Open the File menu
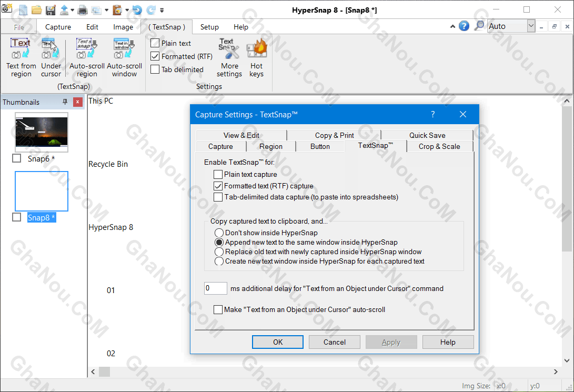This screenshot has width=574, height=392. coord(19,27)
